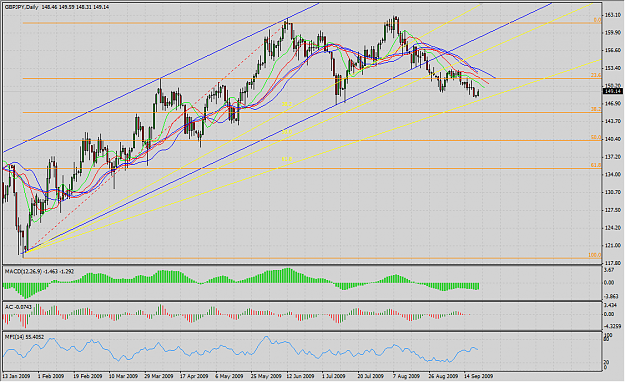The height and width of the screenshot is (382, 625).
Task: Click the 117.80 price axis label
Action: 612,263
